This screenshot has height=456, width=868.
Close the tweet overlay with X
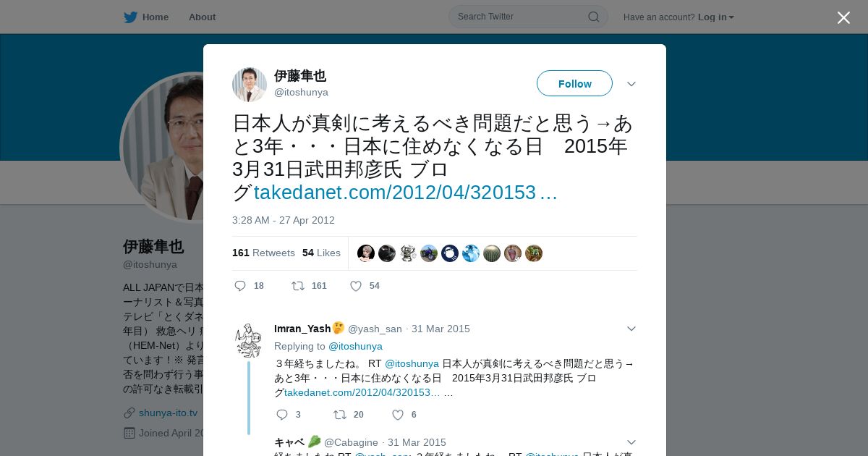(x=843, y=17)
